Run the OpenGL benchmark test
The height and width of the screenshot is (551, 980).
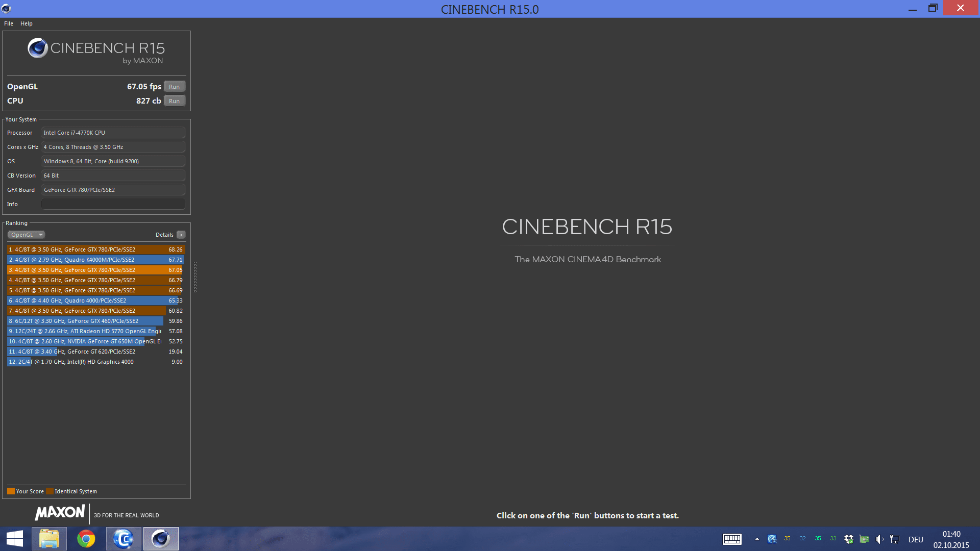[x=174, y=87]
